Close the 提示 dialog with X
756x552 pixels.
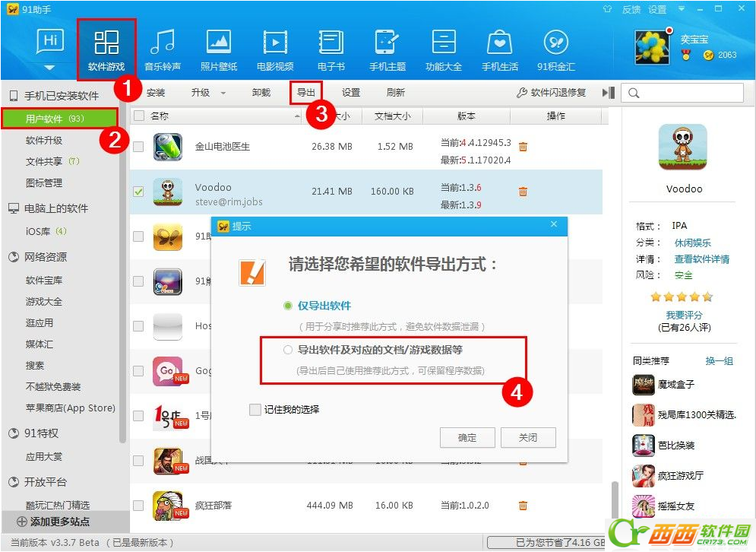coord(554,224)
